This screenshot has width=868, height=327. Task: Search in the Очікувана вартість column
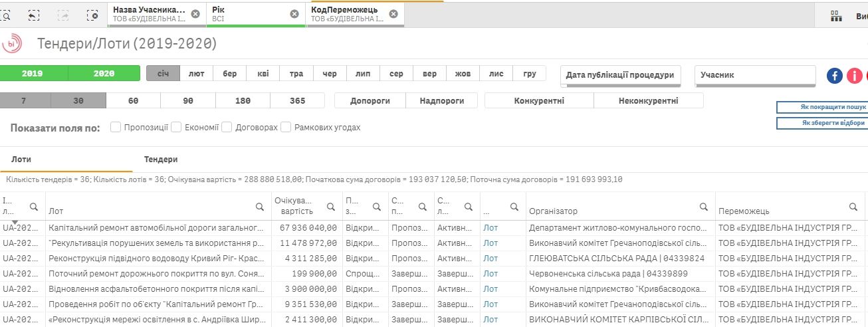[x=331, y=207]
